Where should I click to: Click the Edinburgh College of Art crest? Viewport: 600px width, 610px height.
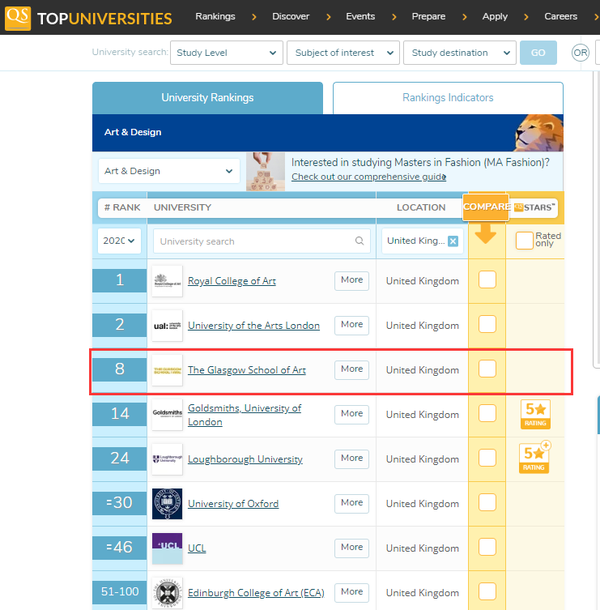click(167, 593)
